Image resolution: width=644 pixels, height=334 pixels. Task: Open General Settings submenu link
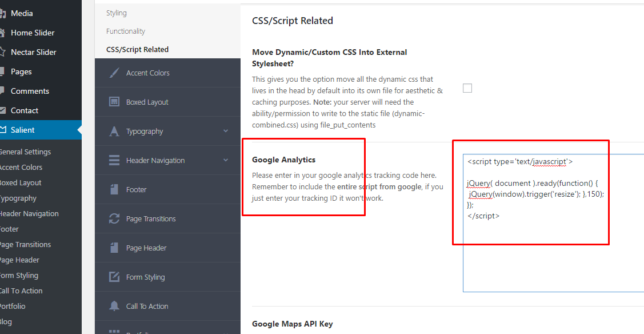click(25, 152)
